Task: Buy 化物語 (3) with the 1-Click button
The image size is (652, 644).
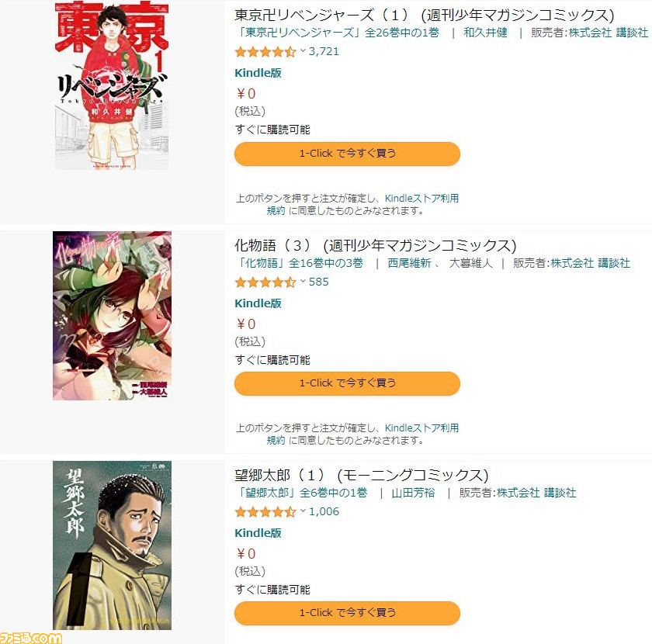Action: [x=347, y=383]
